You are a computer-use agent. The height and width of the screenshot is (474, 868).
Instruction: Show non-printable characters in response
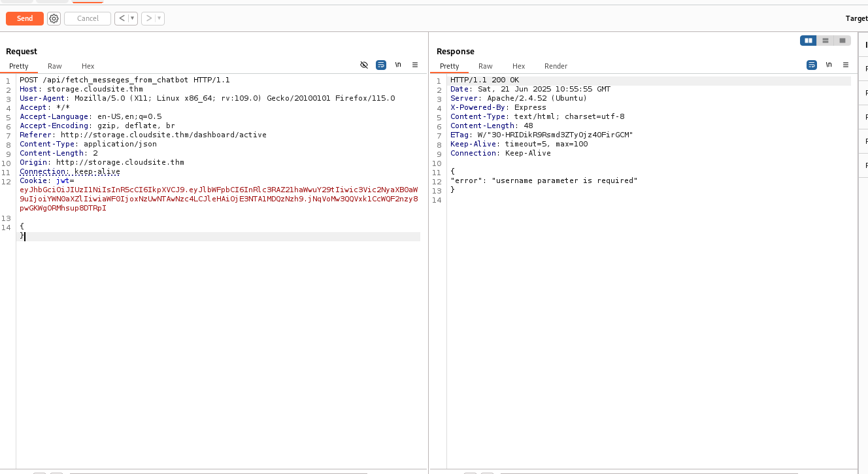click(x=829, y=65)
